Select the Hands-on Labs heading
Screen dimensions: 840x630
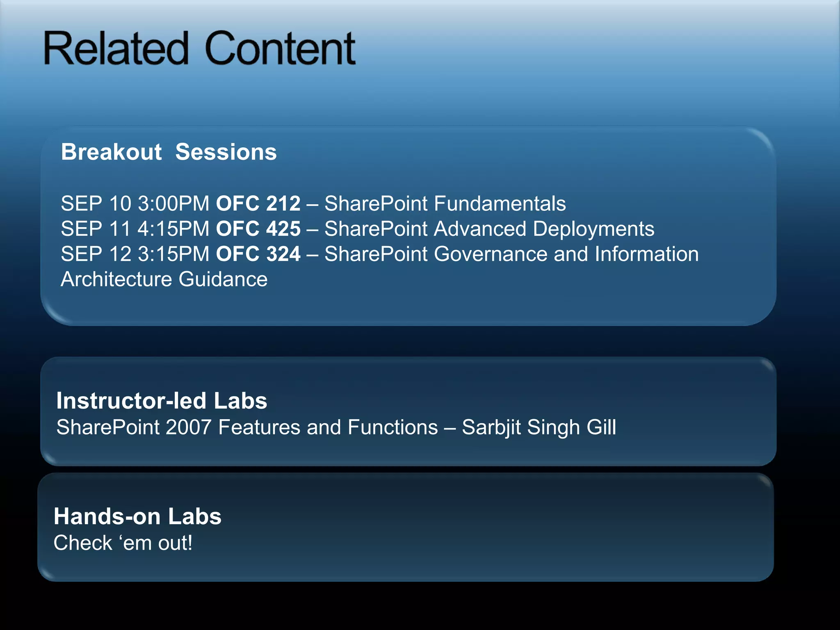(137, 516)
